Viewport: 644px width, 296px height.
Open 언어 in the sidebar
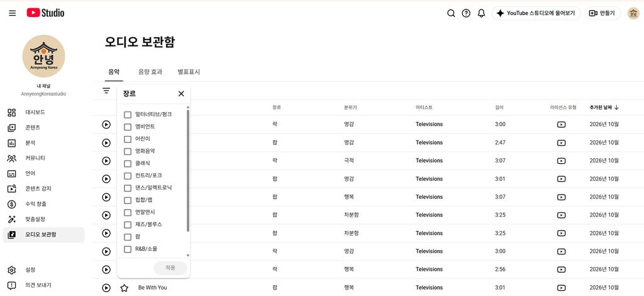(x=43, y=173)
